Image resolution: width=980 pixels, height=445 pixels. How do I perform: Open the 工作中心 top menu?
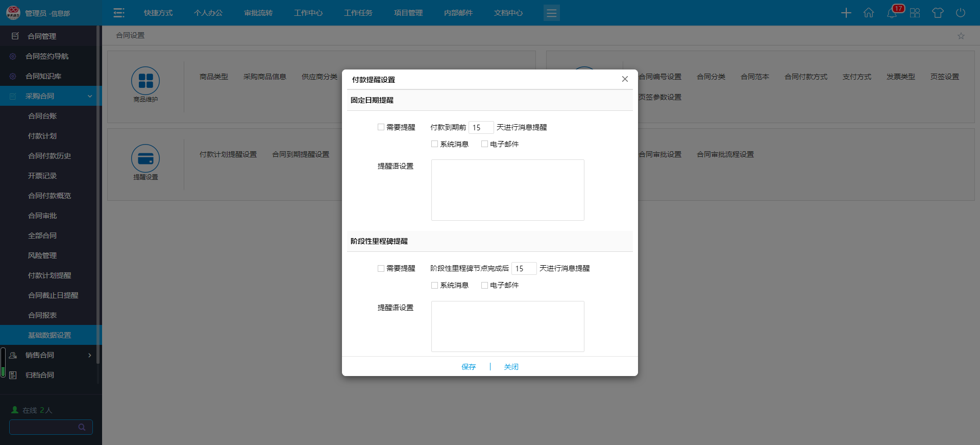(x=308, y=13)
